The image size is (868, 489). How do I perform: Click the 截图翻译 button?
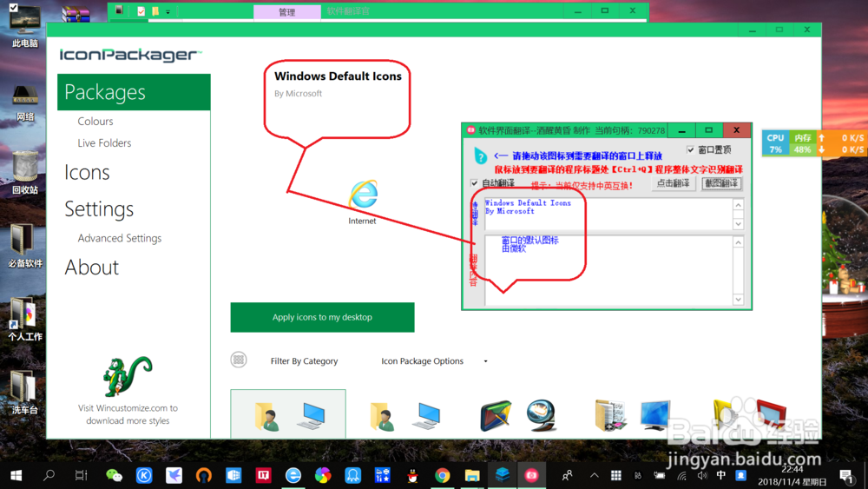point(722,183)
